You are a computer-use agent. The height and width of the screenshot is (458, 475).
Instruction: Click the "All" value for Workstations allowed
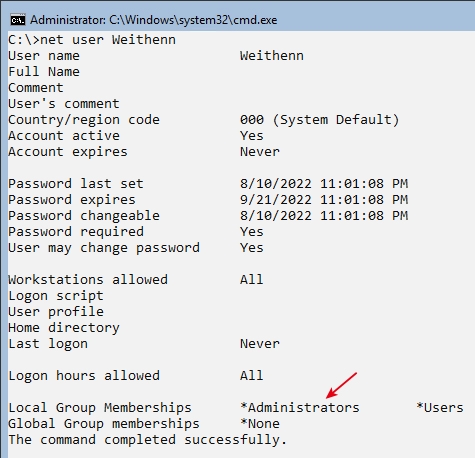(252, 279)
